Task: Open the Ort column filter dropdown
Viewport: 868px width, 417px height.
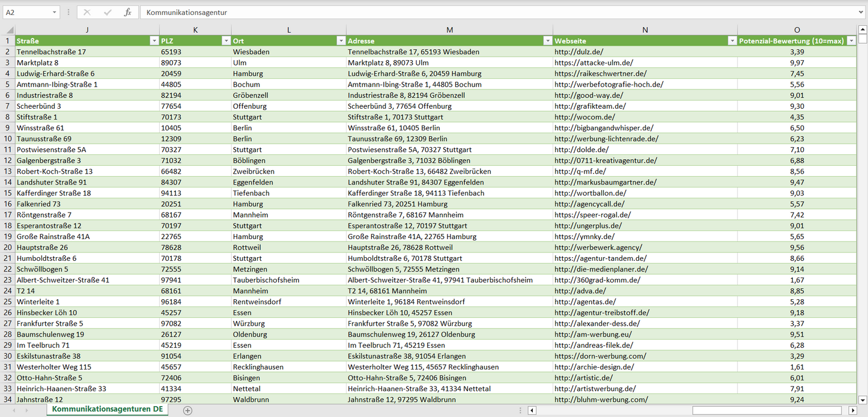Action: 341,41
